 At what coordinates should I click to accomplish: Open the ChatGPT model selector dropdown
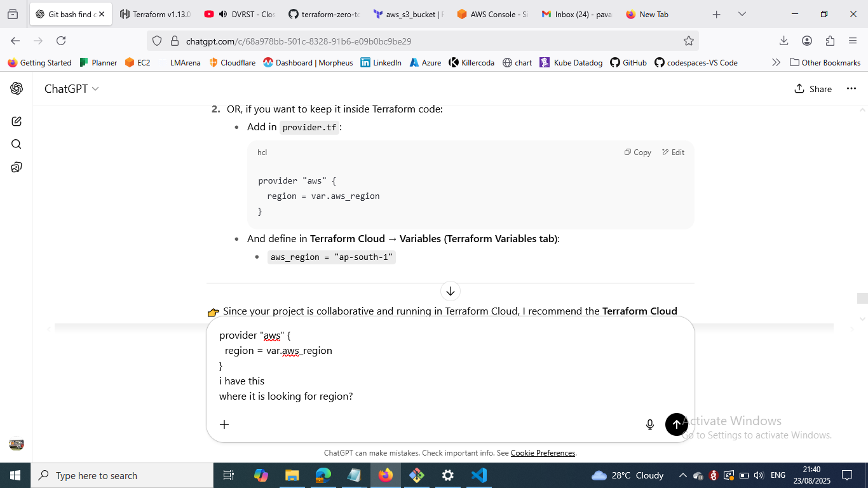coord(71,89)
